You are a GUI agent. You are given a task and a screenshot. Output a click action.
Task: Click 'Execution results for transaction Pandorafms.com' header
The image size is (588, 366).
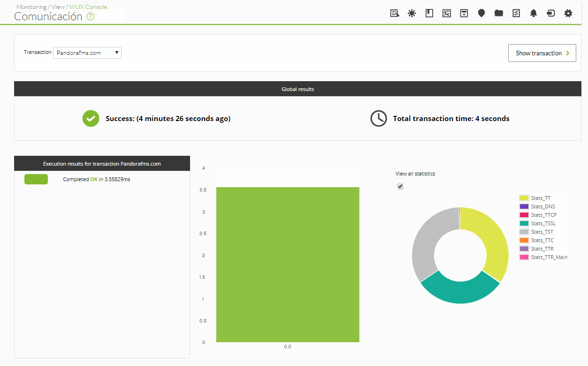(102, 163)
